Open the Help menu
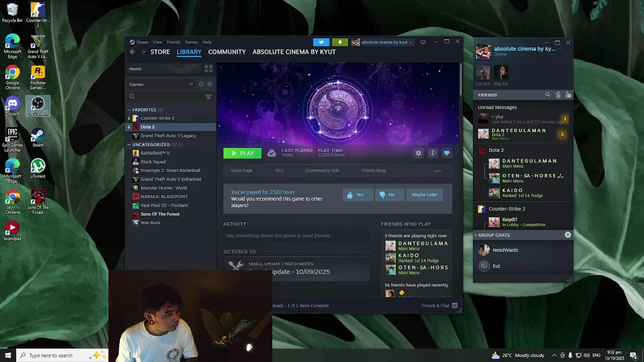The height and width of the screenshot is (362, 644). point(207,42)
